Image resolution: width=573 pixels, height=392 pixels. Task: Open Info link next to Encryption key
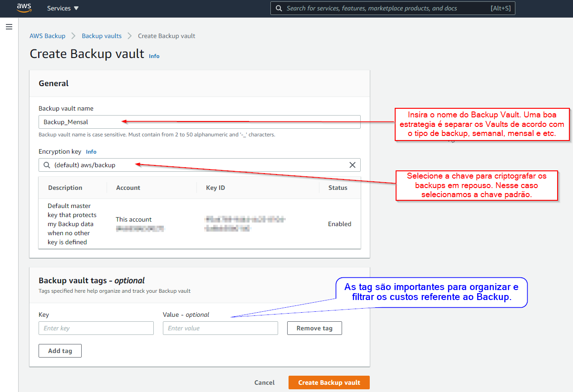(91, 152)
